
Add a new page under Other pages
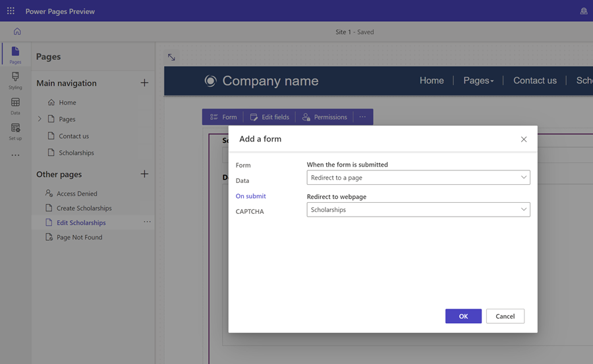click(x=144, y=174)
